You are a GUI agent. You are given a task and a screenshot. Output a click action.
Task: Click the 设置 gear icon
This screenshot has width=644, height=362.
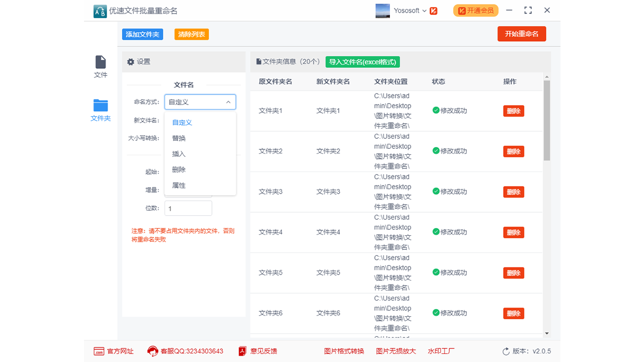130,61
